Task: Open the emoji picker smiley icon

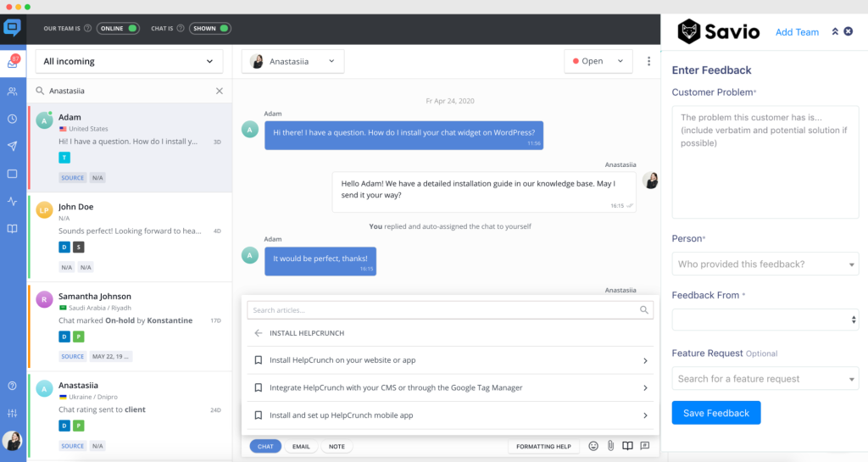Action: 593,446
